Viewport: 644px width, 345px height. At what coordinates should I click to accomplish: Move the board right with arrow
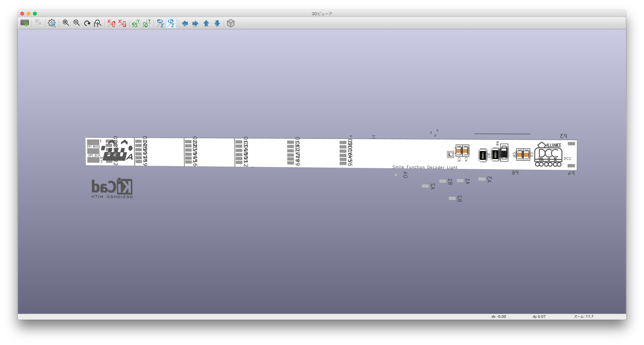196,23
